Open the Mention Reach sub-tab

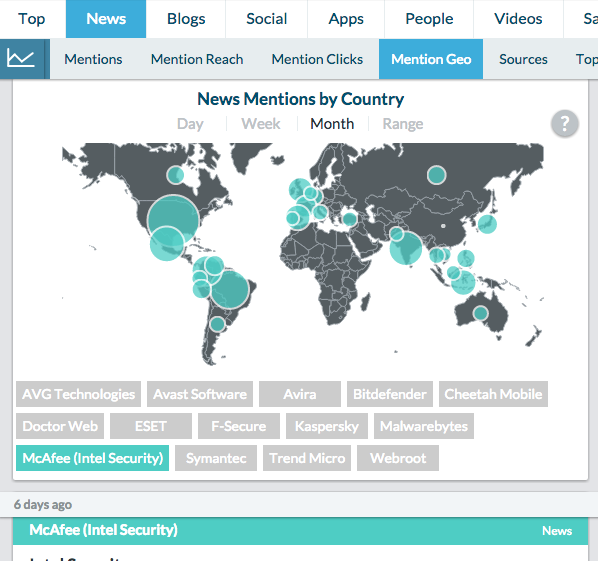pyautogui.click(x=197, y=59)
